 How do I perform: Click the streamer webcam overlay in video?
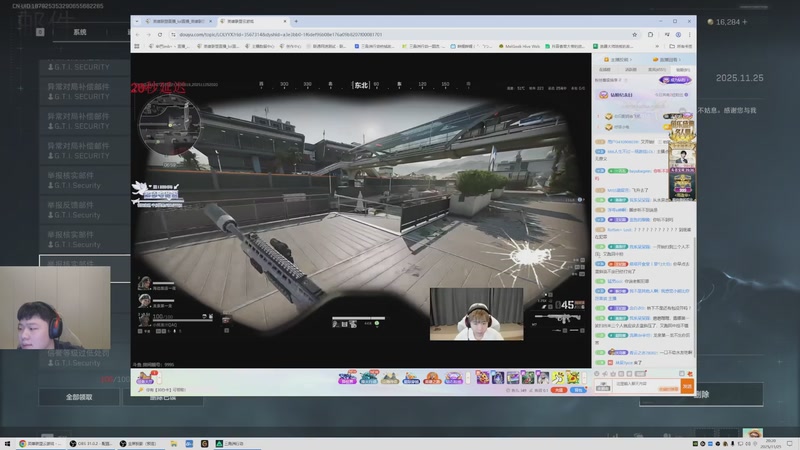(477, 314)
